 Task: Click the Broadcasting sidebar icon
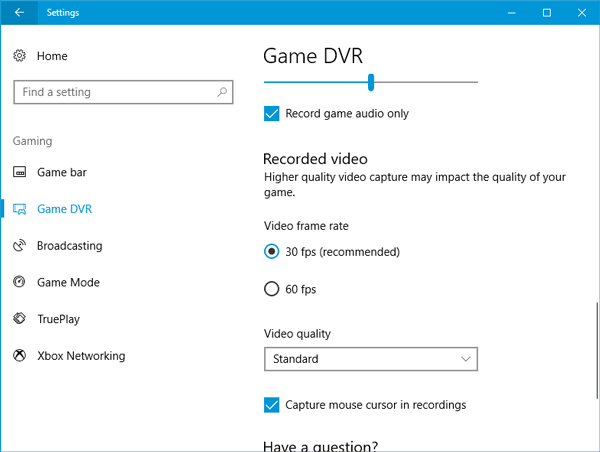20,246
